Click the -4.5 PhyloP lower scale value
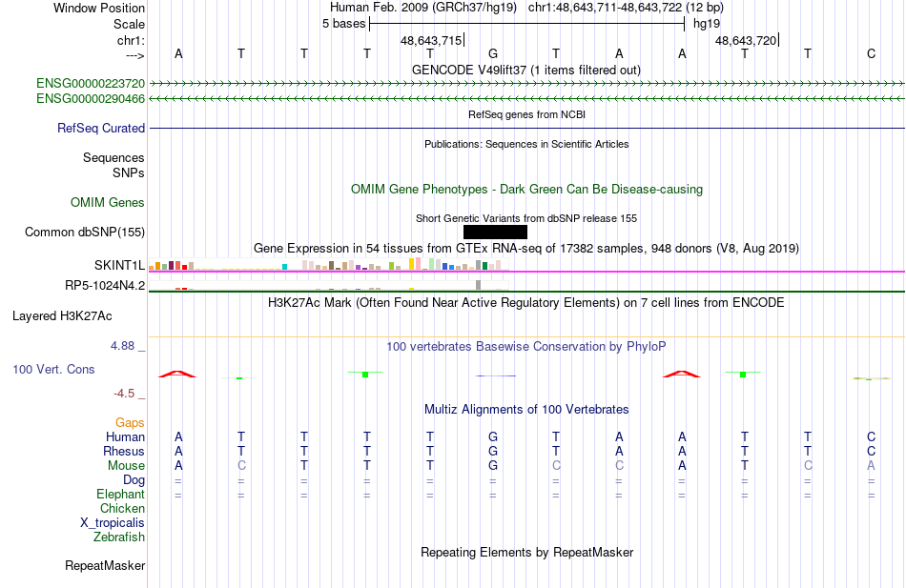Viewport: 906px width, 588px height. click(x=124, y=394)
